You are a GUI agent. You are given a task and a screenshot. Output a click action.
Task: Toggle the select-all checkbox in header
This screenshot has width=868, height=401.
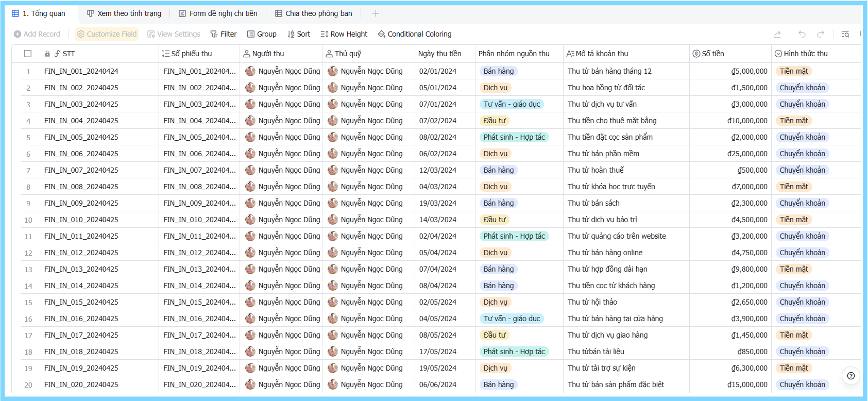[x=28, y=54]
